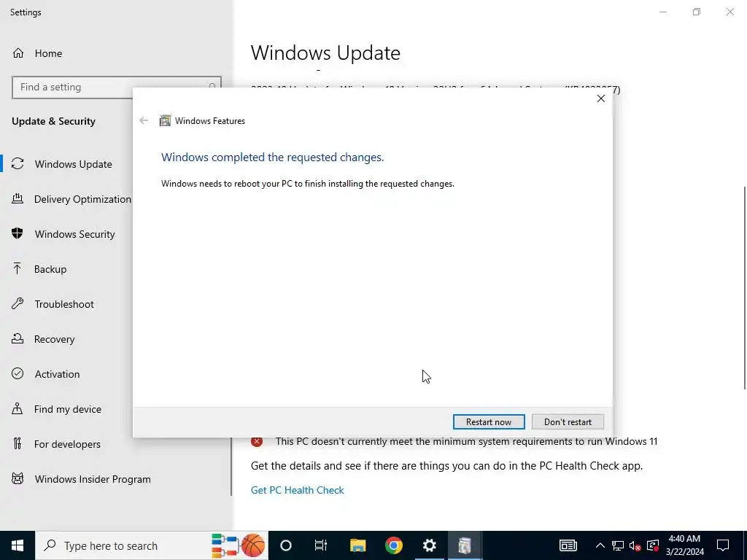Click the Windows Insider cat icon
This screenshot has width=747, height=560.
coord(18,478)
